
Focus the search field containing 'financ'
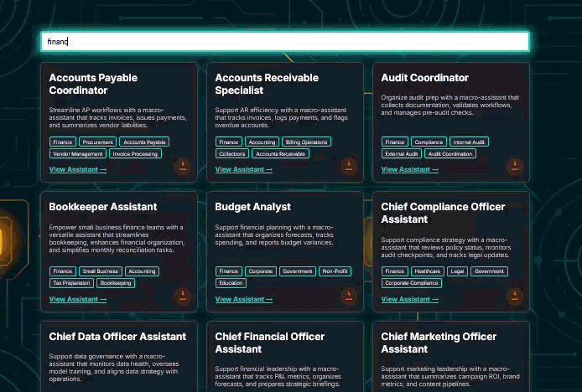[285, 41]
